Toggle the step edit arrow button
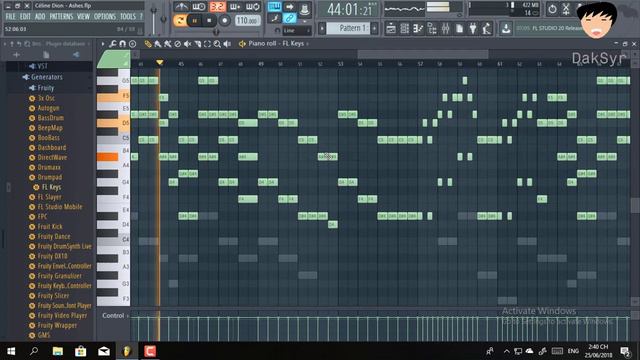 [289, 7]
